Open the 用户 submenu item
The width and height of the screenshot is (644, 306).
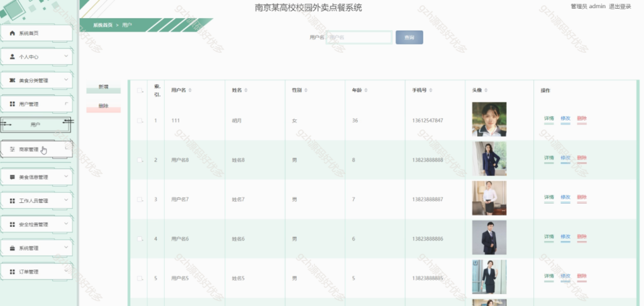click(36, 124)
